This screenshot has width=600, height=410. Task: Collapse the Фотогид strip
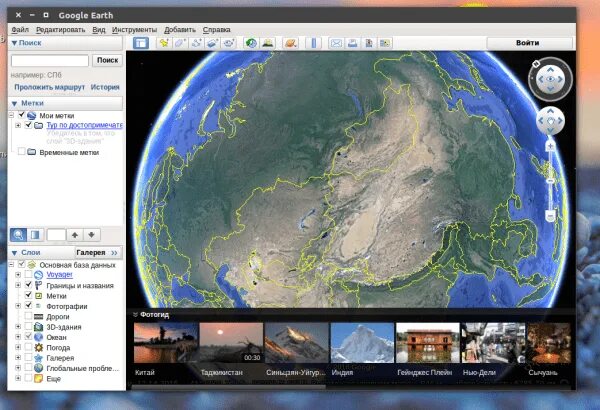pos(135,315)
